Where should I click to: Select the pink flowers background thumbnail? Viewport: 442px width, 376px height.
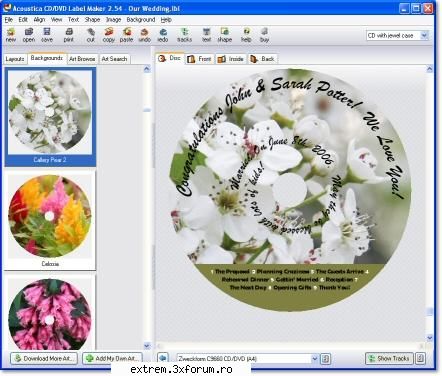tap(50, 313)
